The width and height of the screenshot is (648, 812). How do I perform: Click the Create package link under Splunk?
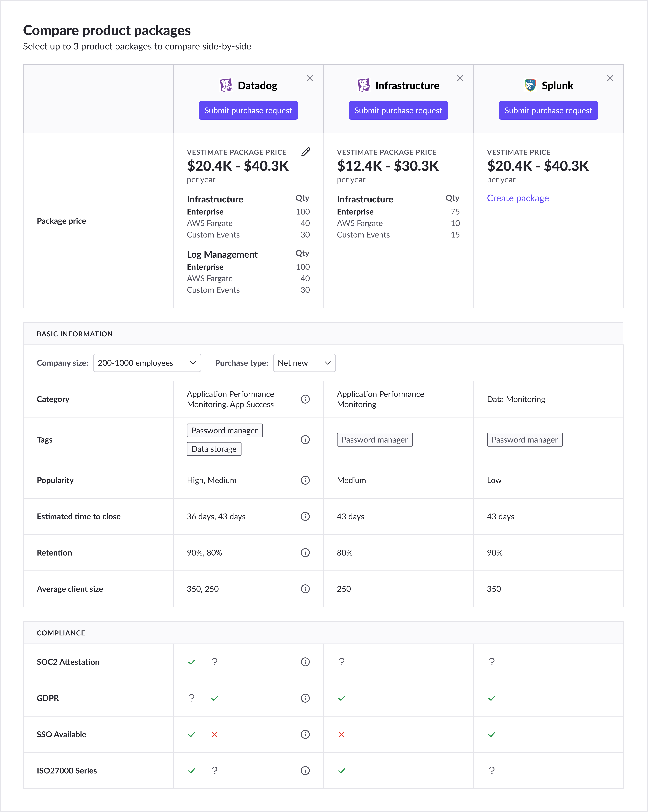[x=518, y=198]
